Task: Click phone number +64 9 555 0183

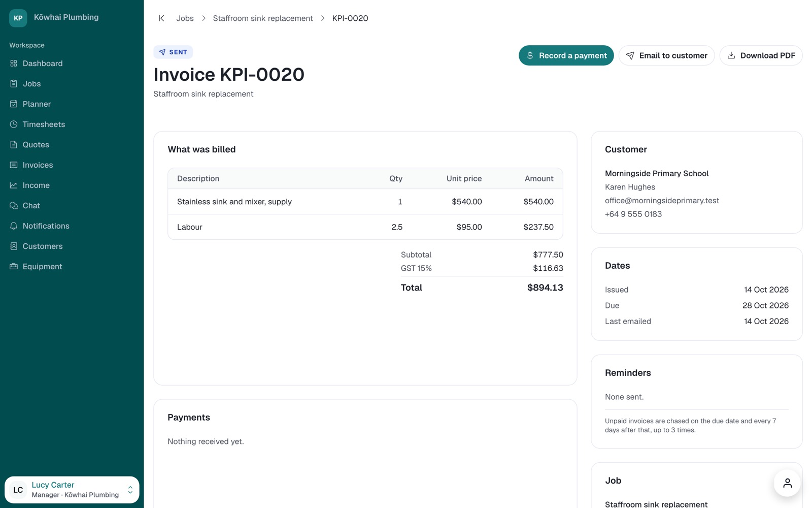Action: point(633,214)
